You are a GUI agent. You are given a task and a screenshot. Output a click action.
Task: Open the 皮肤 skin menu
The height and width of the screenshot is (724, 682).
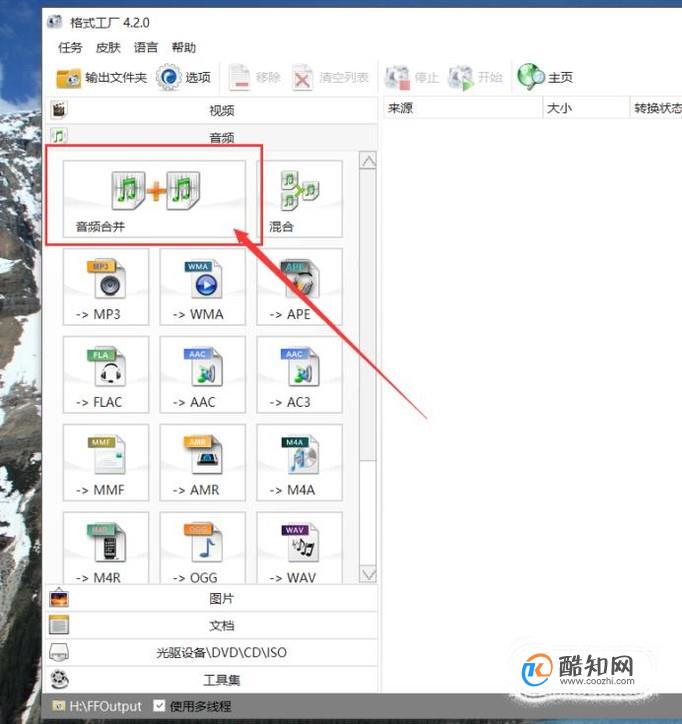108,47
